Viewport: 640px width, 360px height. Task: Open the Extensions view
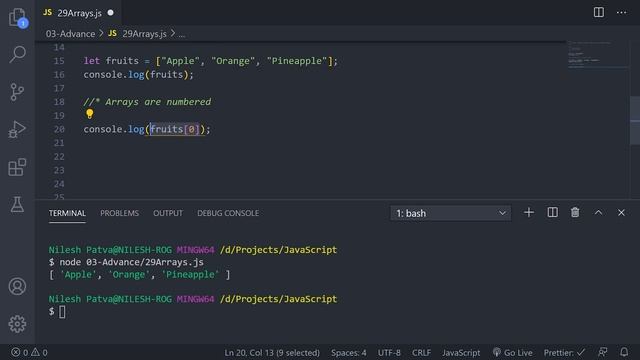(x=18, y=167)
